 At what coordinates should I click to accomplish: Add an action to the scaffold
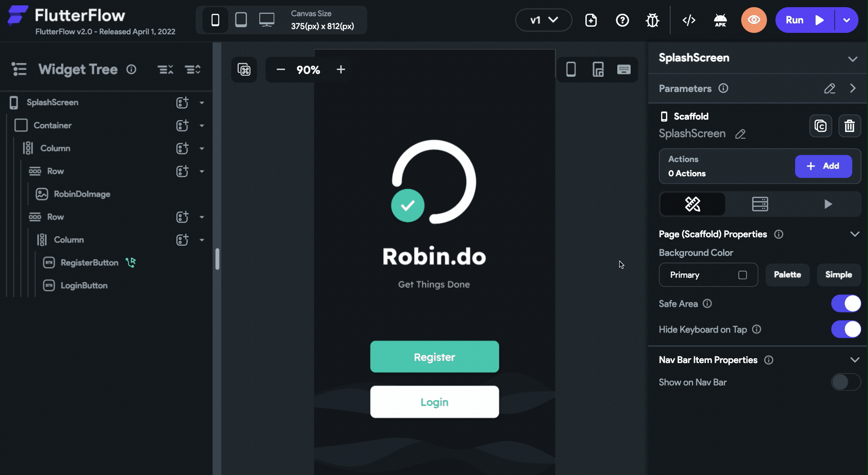click(823, 166)
